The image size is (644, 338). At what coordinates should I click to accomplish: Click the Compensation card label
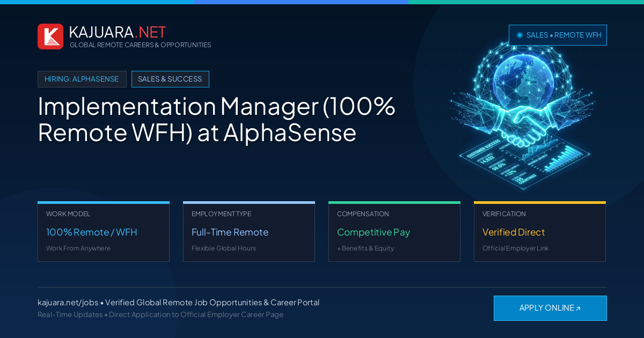(x=363, y=214)
